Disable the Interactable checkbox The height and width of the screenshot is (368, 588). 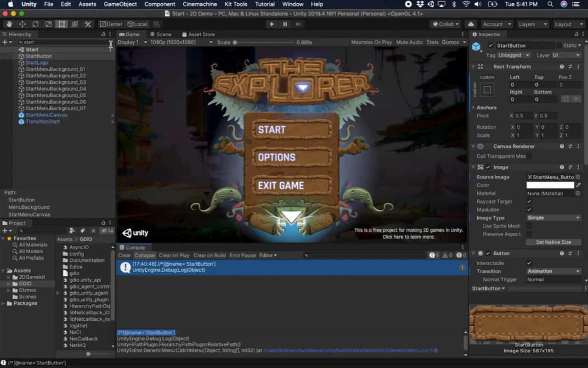(x=529, y=263)
